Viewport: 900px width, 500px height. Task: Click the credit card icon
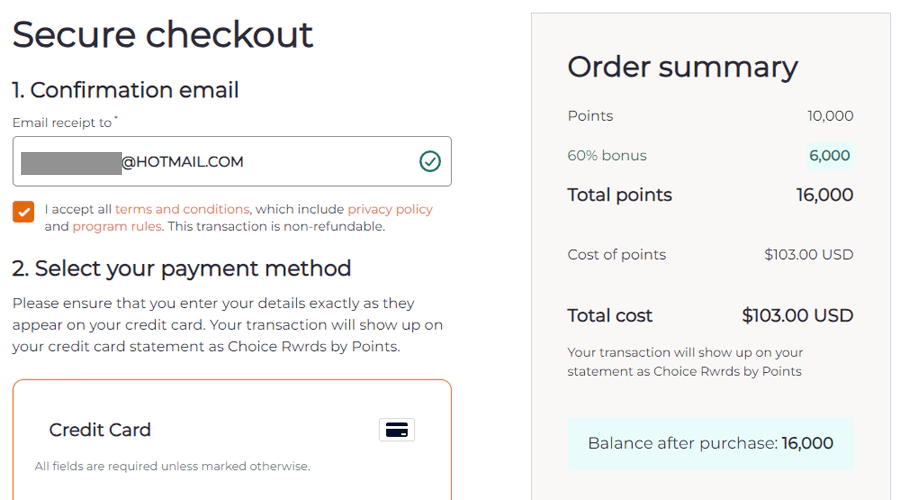coord(397,430)
